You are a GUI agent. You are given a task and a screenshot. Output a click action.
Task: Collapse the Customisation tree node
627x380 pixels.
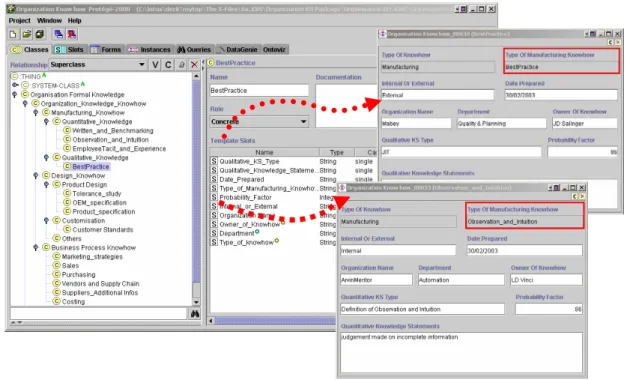point(46,221)
